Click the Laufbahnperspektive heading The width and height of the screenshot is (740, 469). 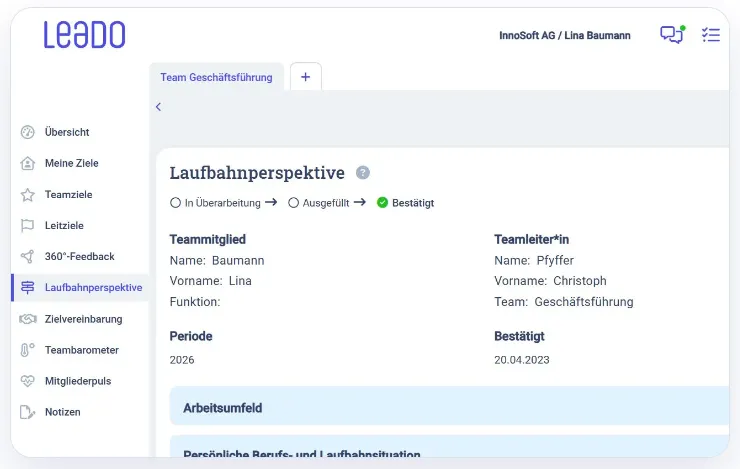point(257,173)
